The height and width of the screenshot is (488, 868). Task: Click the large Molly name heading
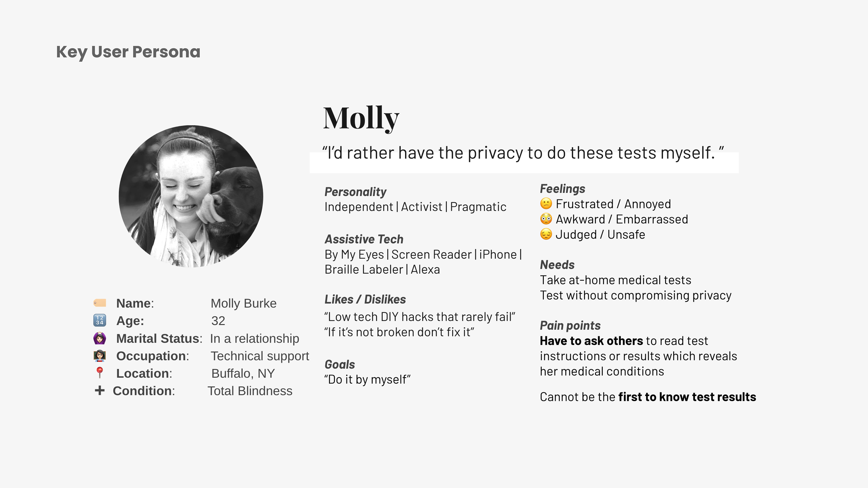(x=361, y=118)
